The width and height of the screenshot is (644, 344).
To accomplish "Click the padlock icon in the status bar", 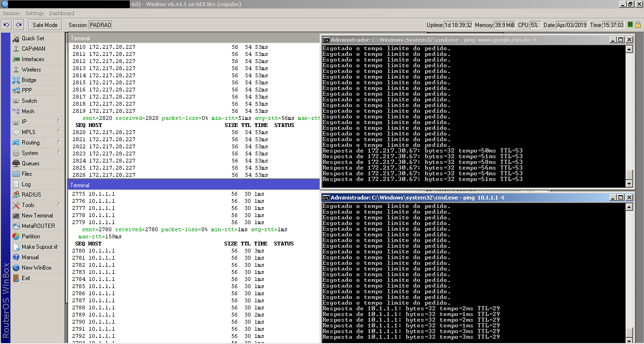I will point(638,25).
